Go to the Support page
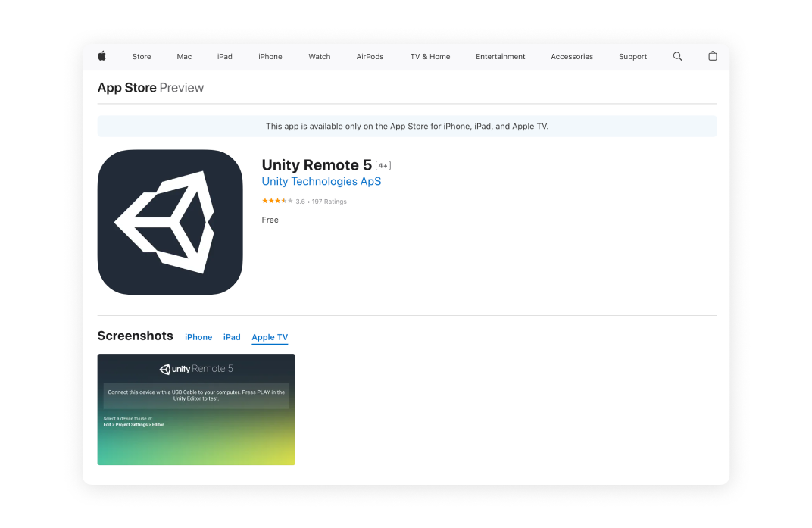Viewport: 812px width, 528px height. pos(632,57)
